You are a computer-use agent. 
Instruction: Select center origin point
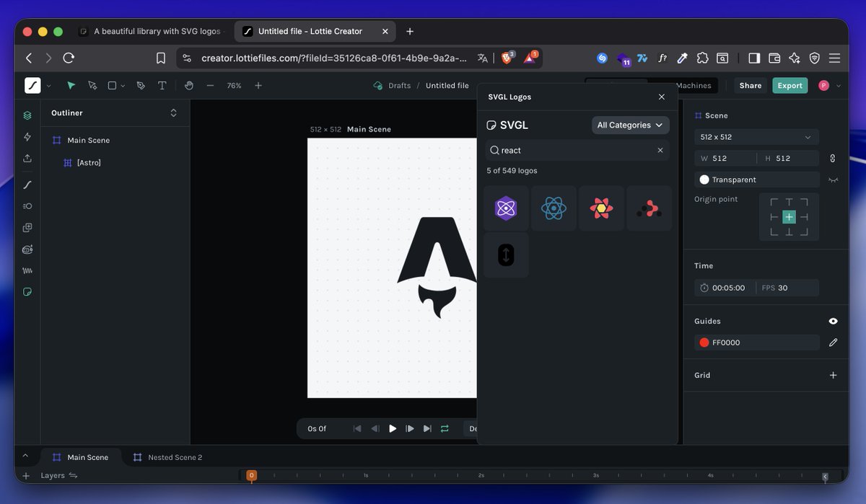789,217
